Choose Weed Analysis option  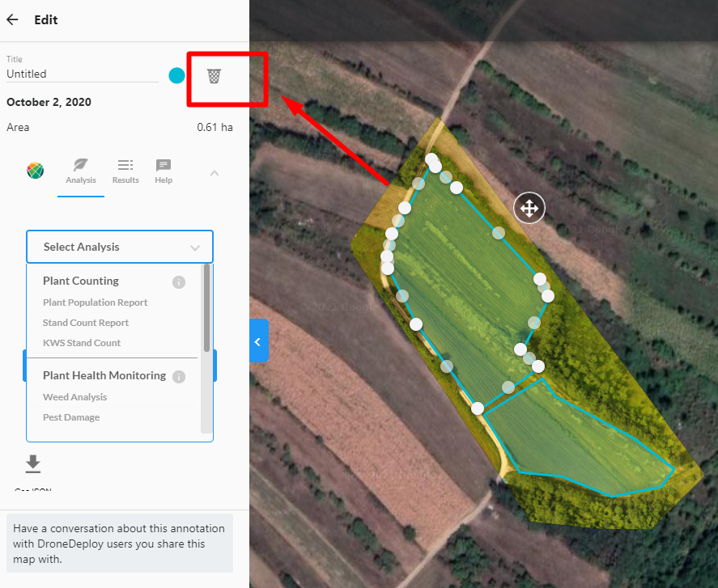tap(75, 397)
